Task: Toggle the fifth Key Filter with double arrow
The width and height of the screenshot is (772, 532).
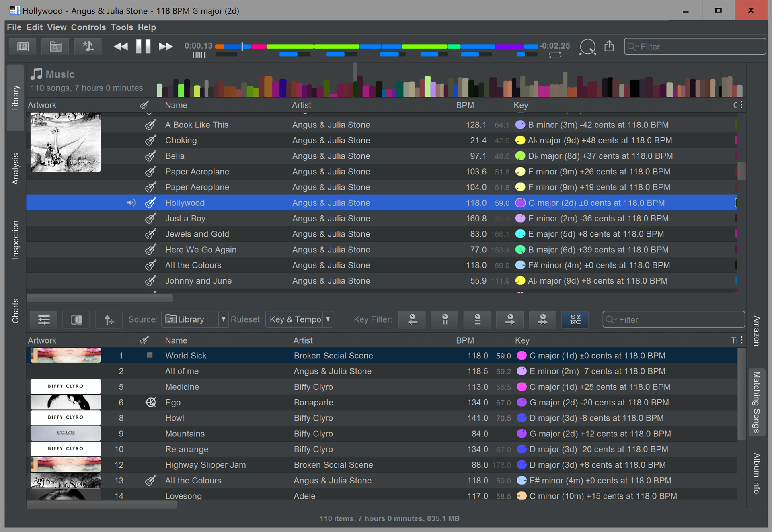Action: [542, 320]
